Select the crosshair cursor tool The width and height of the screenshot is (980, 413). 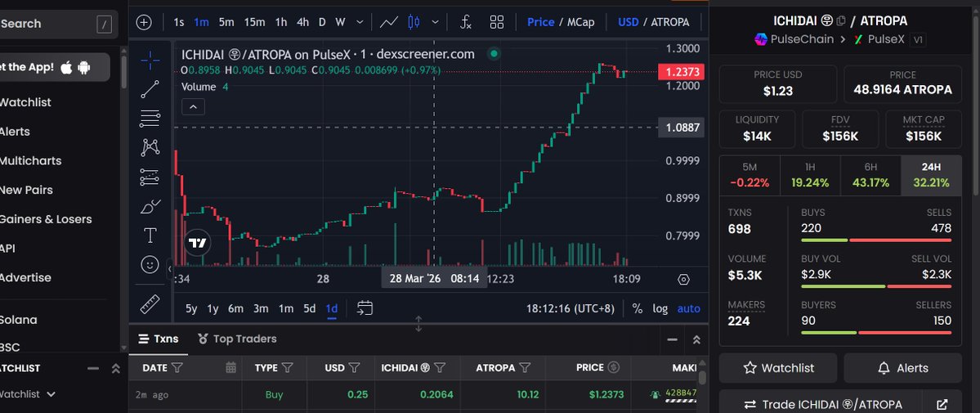[x=150, y=61]
